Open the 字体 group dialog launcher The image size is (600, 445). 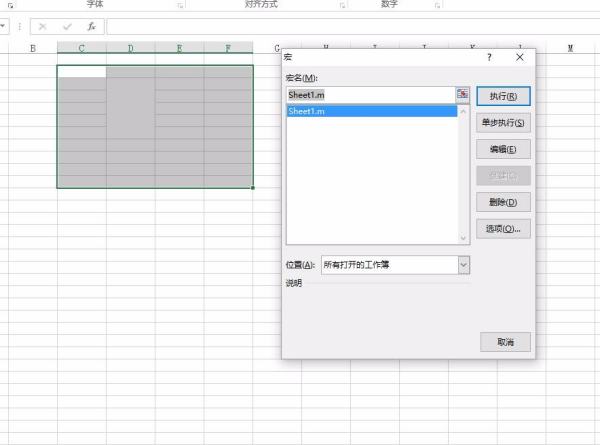pos(181,5)
